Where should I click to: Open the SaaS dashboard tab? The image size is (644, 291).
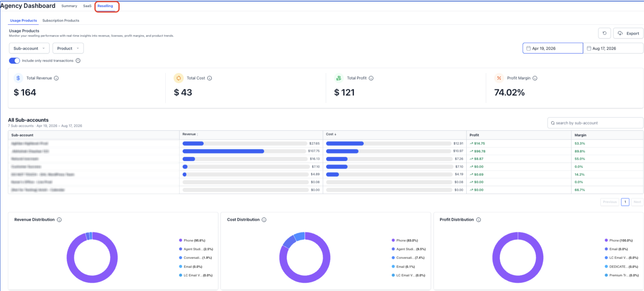click(x=87, y=6)
